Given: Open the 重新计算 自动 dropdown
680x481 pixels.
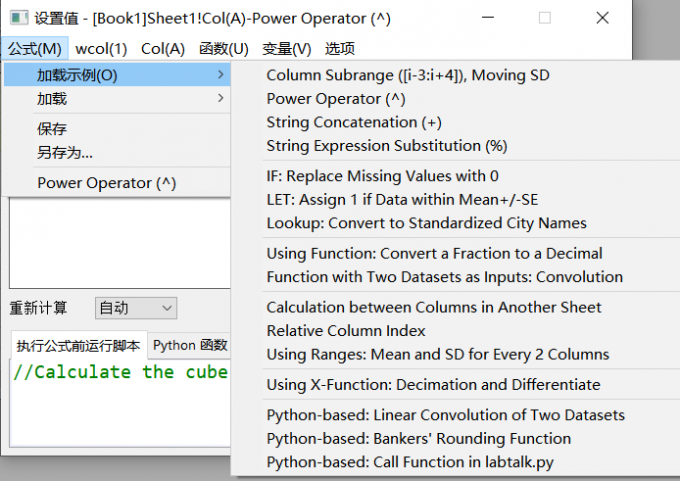Looking at the screenshot, I should click(x=136, y=308).
